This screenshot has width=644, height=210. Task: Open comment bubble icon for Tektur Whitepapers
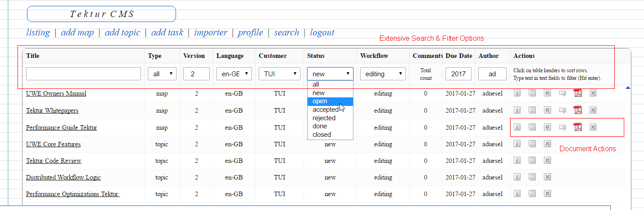click(562, 110)
